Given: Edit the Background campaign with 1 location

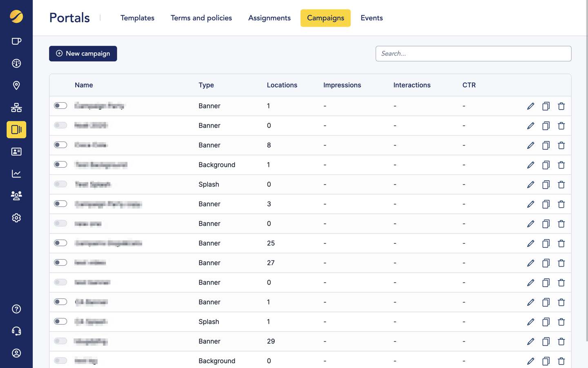Looking at the screenshot, I should point(530,165).
